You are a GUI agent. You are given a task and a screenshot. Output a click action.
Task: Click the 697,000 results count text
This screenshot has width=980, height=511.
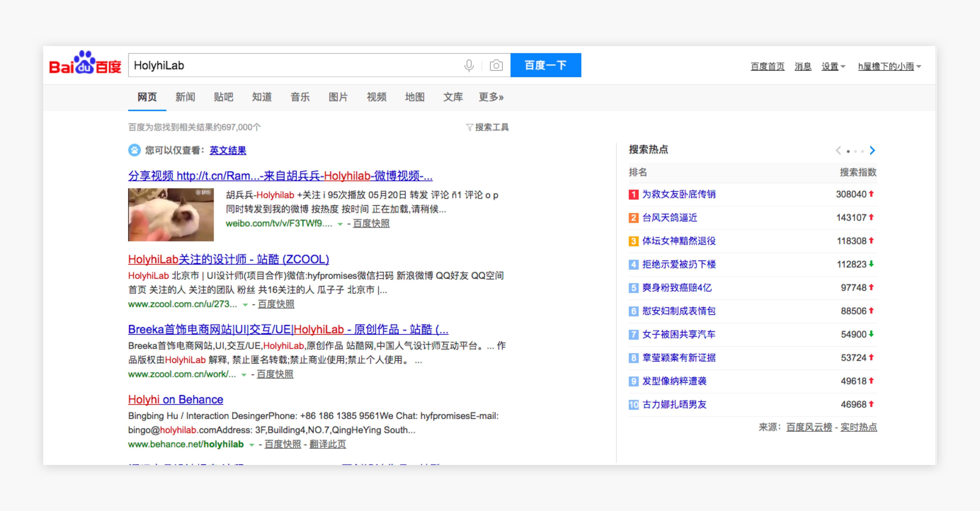[x=194, y=127]
